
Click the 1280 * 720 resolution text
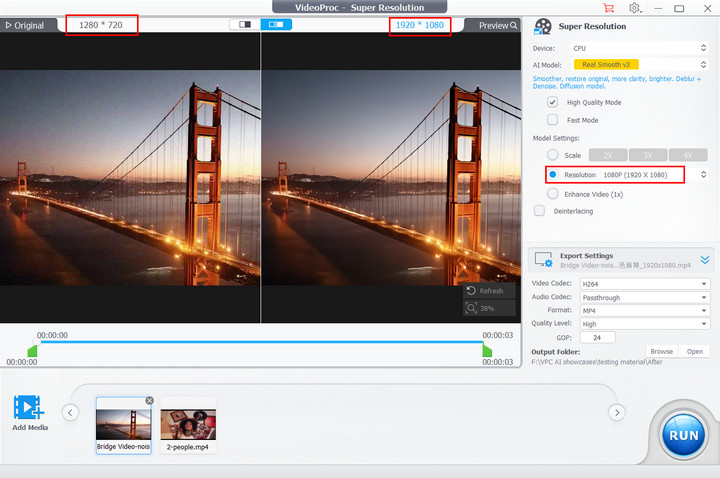click(101, 25)
